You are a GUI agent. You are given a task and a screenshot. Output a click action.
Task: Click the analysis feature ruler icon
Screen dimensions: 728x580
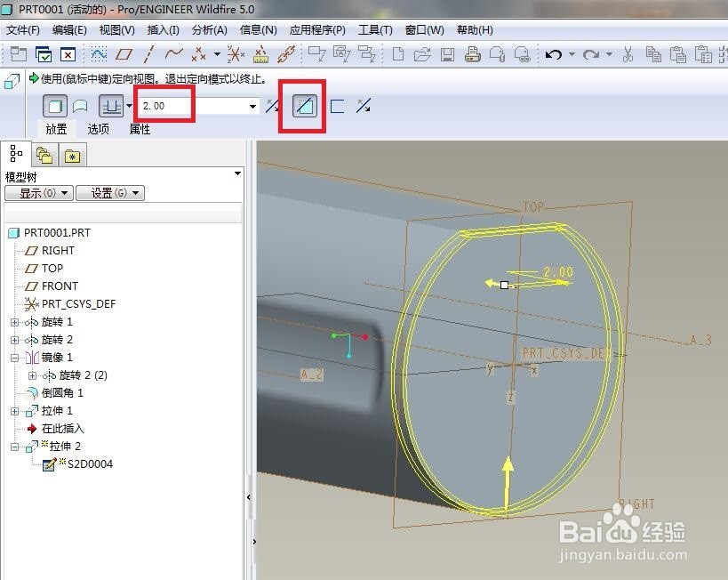tap(261, 55)
